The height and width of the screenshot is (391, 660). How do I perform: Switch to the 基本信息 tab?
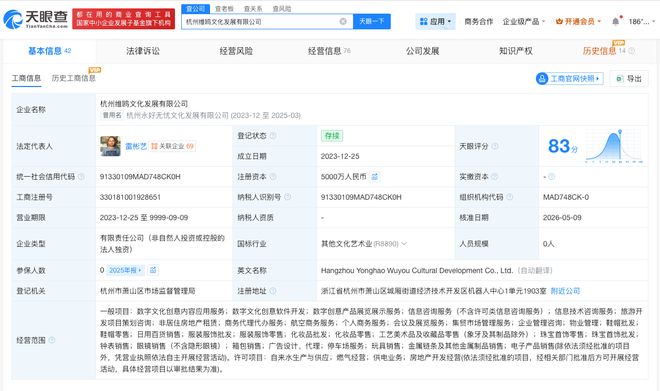49,51
